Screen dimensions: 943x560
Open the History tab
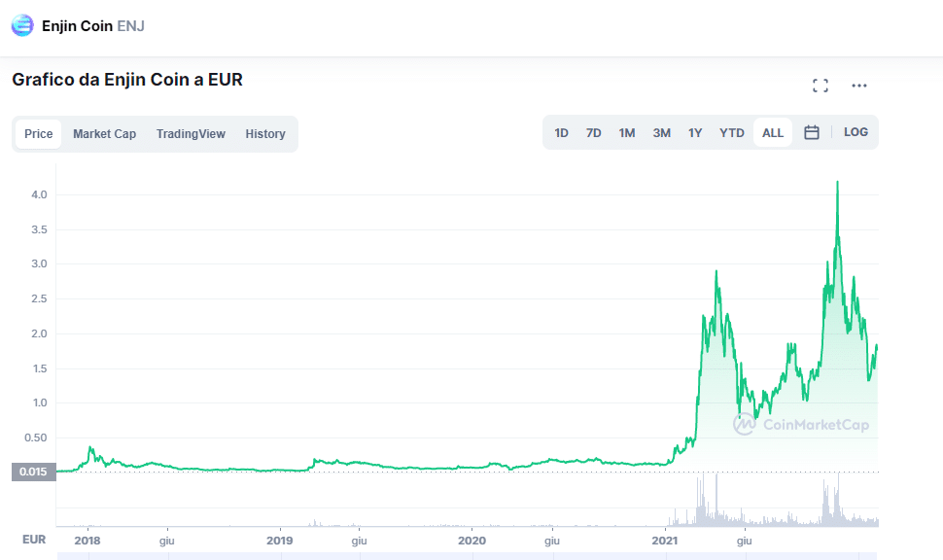click(x=265, y=133)
